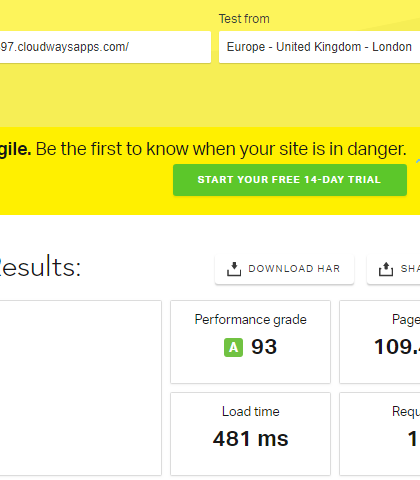
Task: Click the cloudwaysapps.com URL input field
Action: 105,47
